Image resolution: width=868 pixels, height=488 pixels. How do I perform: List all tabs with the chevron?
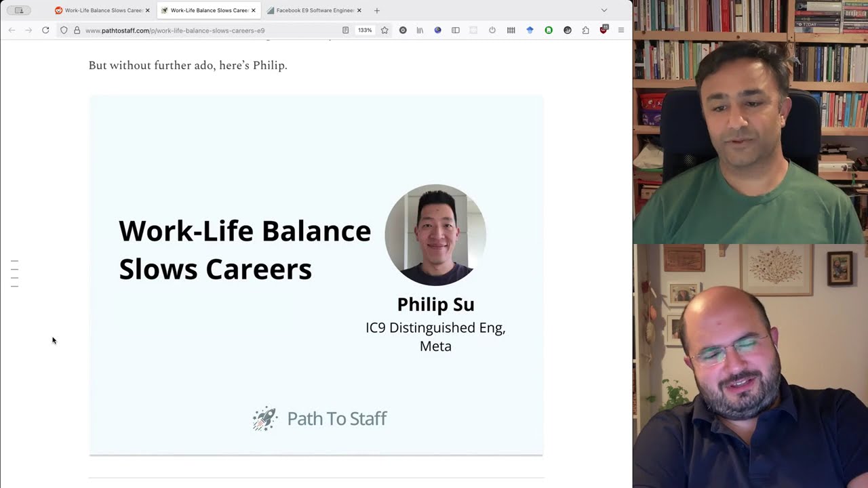pyautogui.click(x=604, y=10)
